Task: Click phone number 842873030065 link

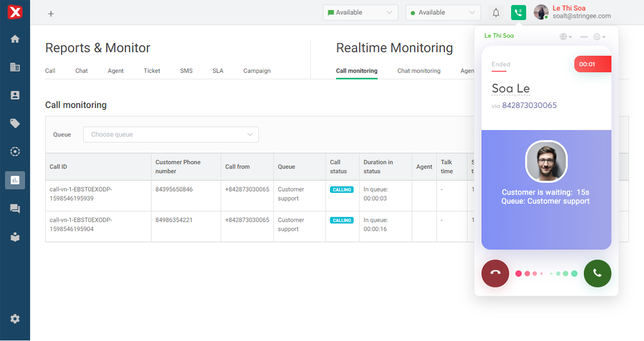Action: click(x=529, y=106)
